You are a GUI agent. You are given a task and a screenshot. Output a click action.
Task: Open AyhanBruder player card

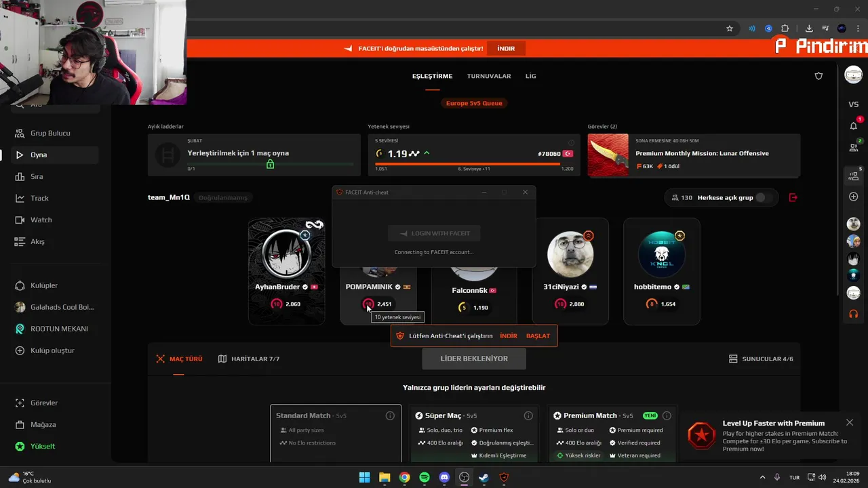(x=286, y=271)
